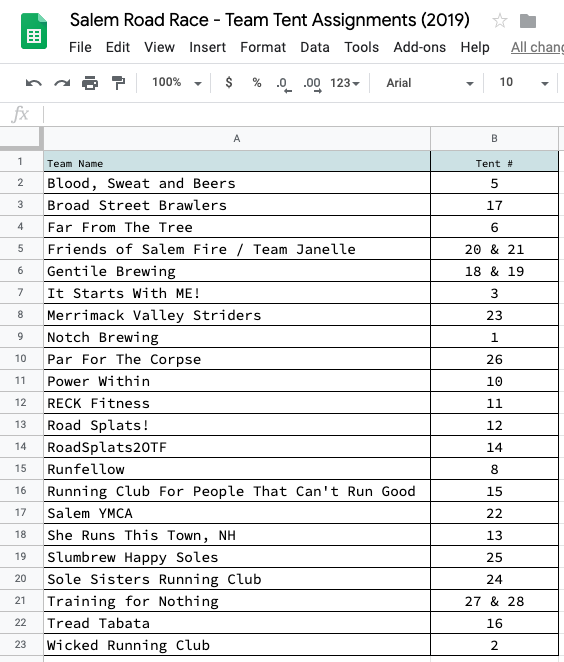Select row 1 header
Screen dimensions: 564x662
coord(20,161)
